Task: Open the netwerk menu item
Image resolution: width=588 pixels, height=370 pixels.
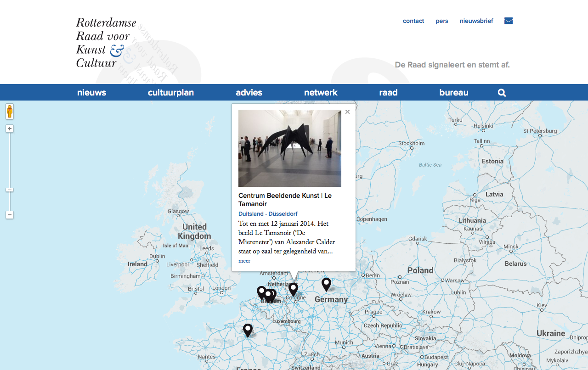Action: (x=321, y=93)
